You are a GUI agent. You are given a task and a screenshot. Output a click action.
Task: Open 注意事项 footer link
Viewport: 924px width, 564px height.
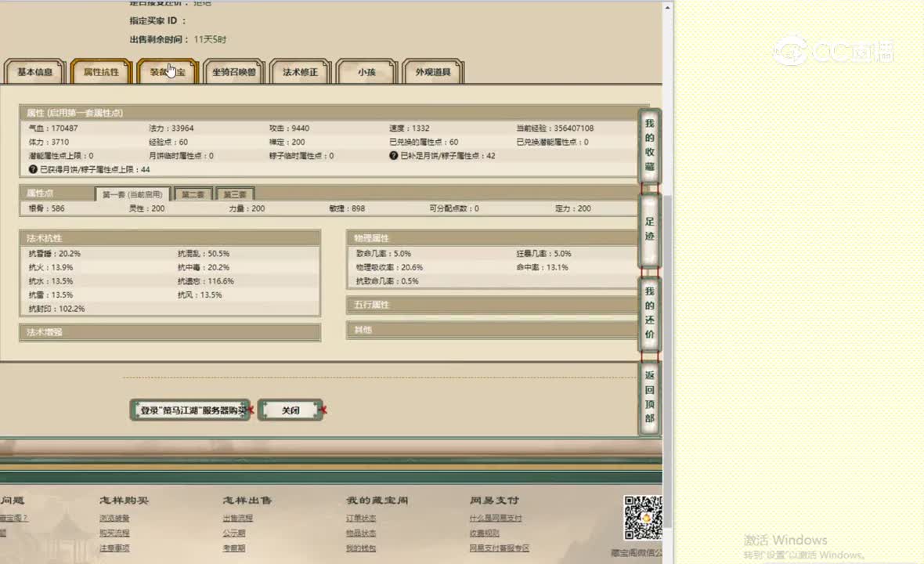tap(114, 548)
